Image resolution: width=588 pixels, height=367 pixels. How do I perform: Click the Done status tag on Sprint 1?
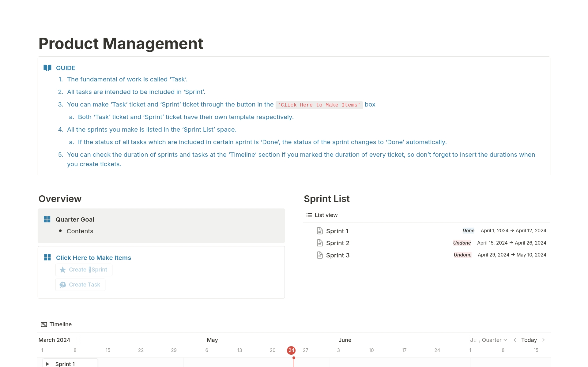click(468, 230)
